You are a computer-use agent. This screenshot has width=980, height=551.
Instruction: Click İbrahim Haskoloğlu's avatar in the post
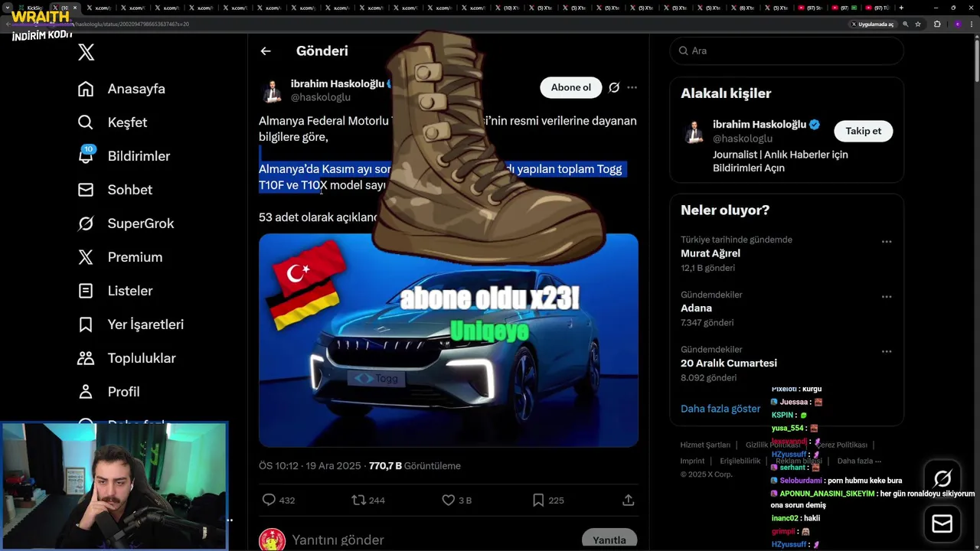click(x=272, y=91)
